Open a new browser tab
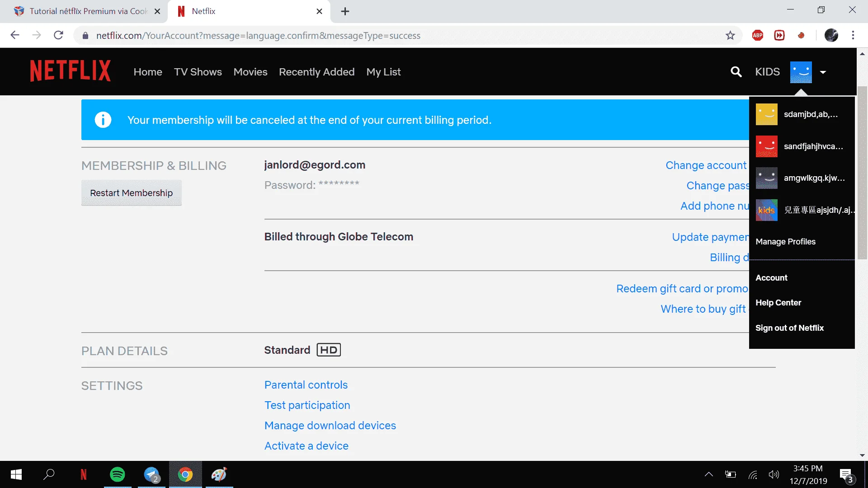The height and width of the screenshot is (488, 868). [x=345, y=11]
